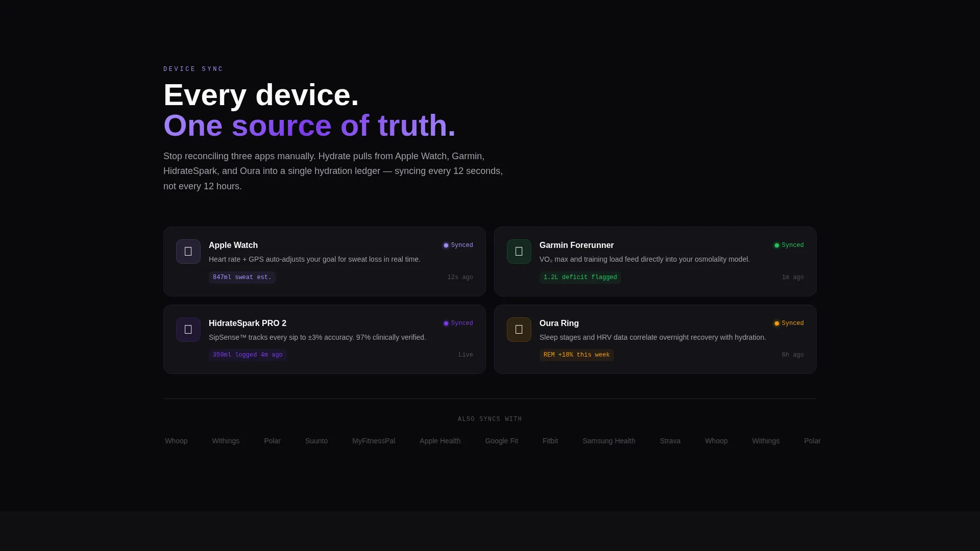This screenshot has height=551, width=980.
Task: Click the 'Every device.' heading
Action: click(x=261, y=95)
